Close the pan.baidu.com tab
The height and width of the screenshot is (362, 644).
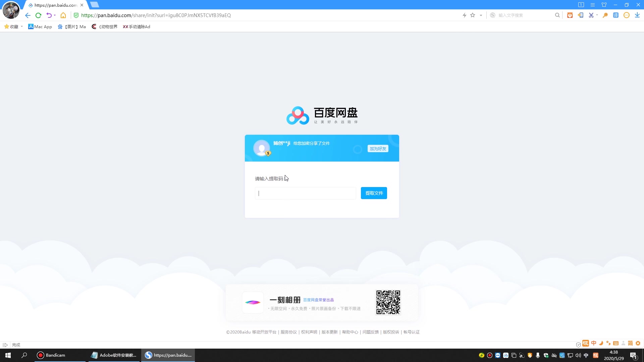tap(82, 5)
